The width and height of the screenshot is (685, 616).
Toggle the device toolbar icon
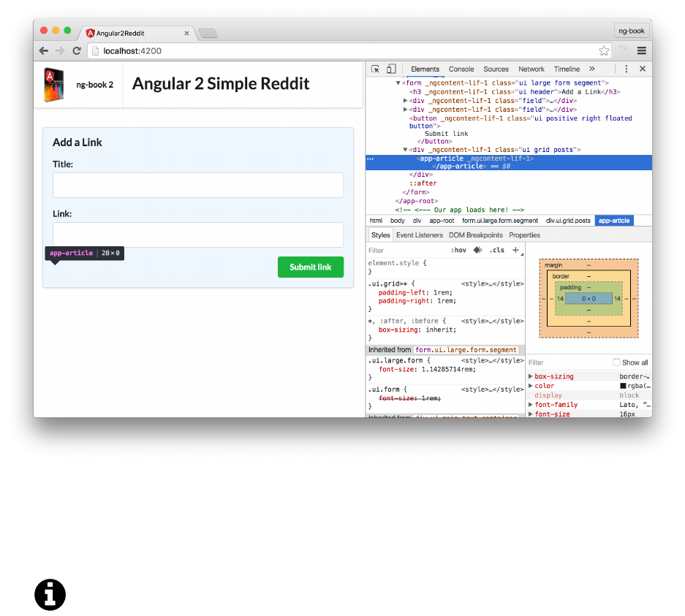(391, 69)
